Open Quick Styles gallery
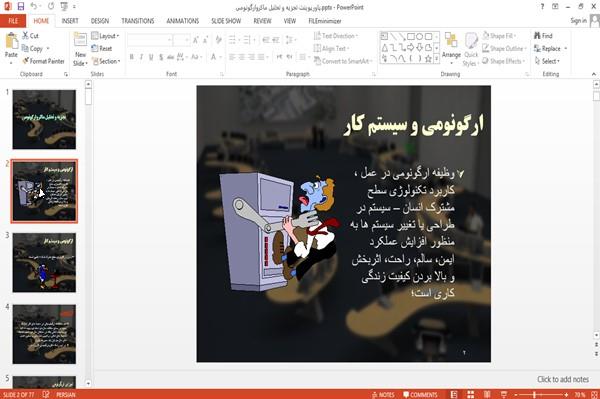Image resolution: width=600 pixels, height=399 pixels. tap(471, 50)
